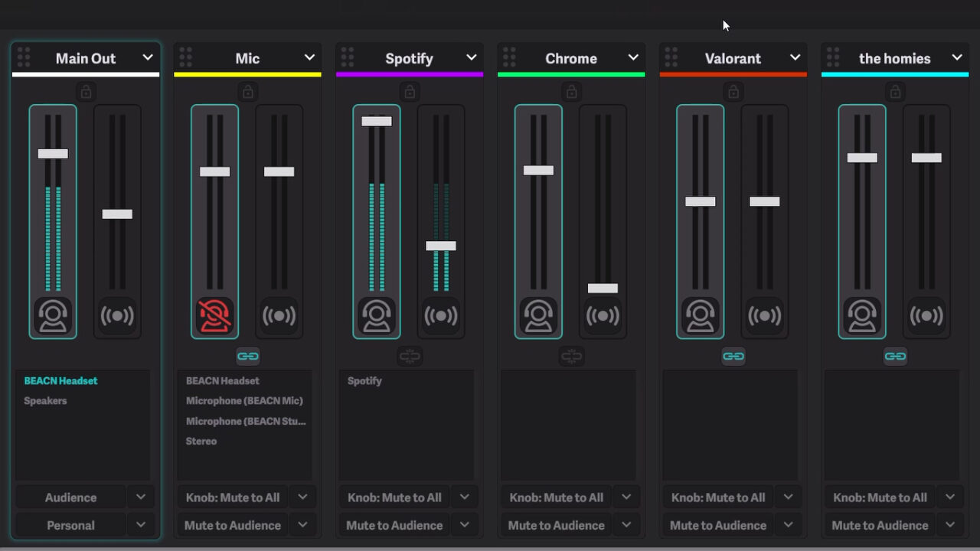Click the drag handle on Chrome channel
Viewport: 980px width, 551px height.
tap(509, 57)
